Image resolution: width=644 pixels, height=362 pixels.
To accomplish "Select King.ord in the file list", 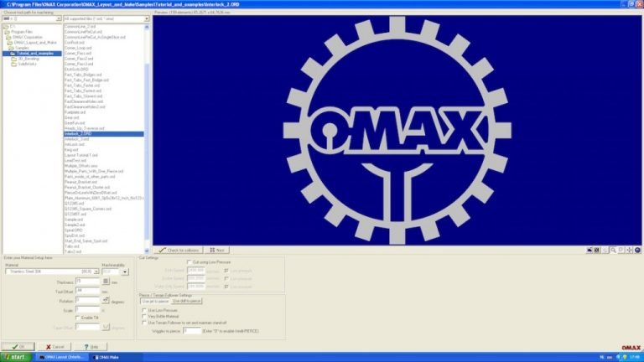I will tap(71, 150).
